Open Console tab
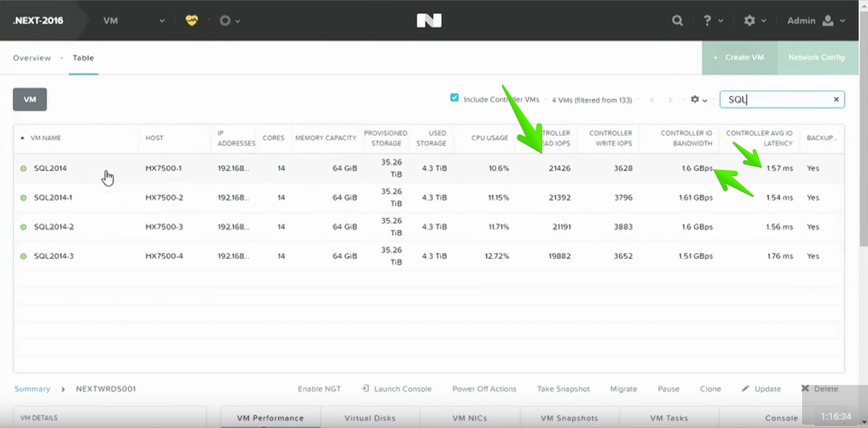The width and height of the screenshot is (868, 428). coord(781,418)
